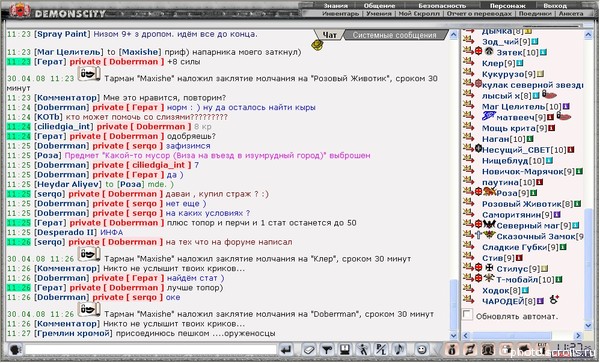600x363 pixels.
Task: Open the Поединки link
Action: pyautogui.click(x=535, y=13)
